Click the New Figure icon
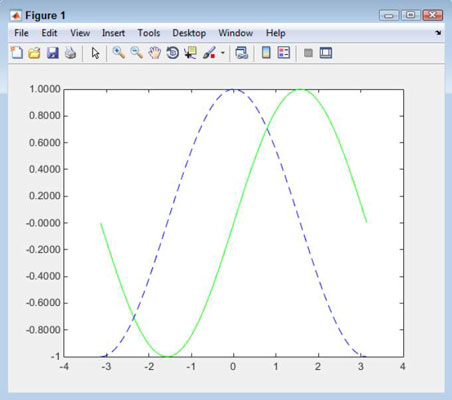This screenshot has height=400, width=452. pyautogui.click(x=17, y=53)
